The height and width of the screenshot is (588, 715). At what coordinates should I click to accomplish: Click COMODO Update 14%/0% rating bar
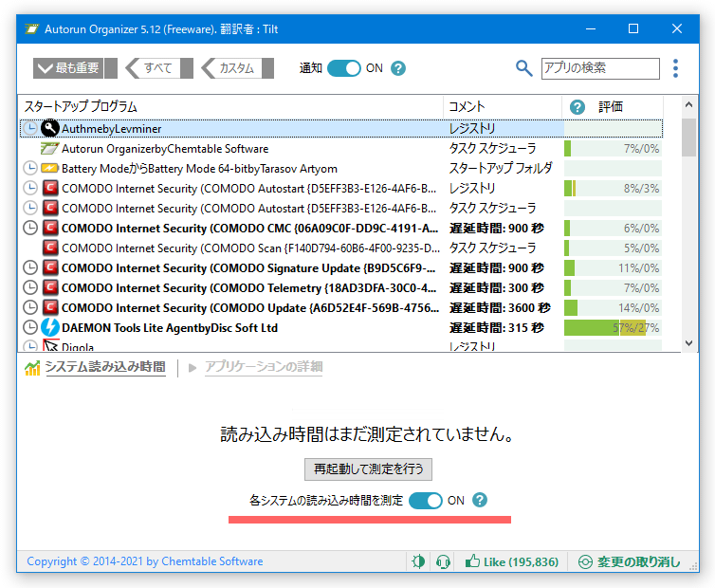tap(613, 308)
